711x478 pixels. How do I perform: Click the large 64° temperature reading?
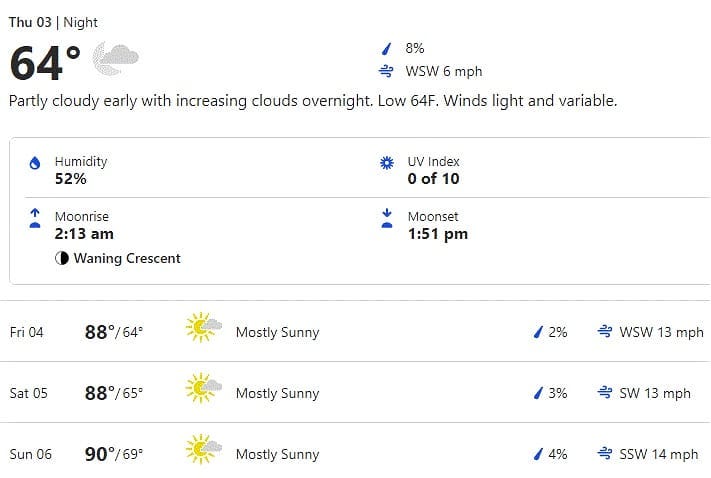coord(45,63)
